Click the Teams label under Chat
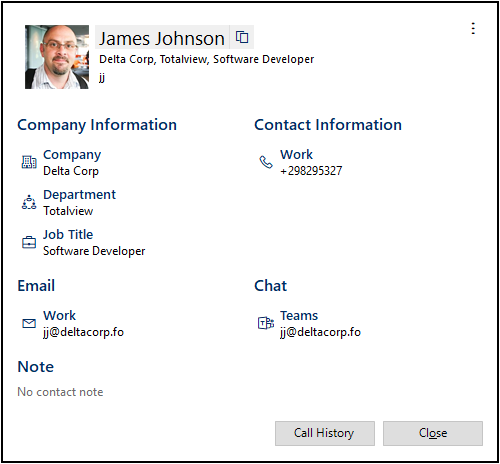Viewport: 500px width, 464px height. [299, 316]
